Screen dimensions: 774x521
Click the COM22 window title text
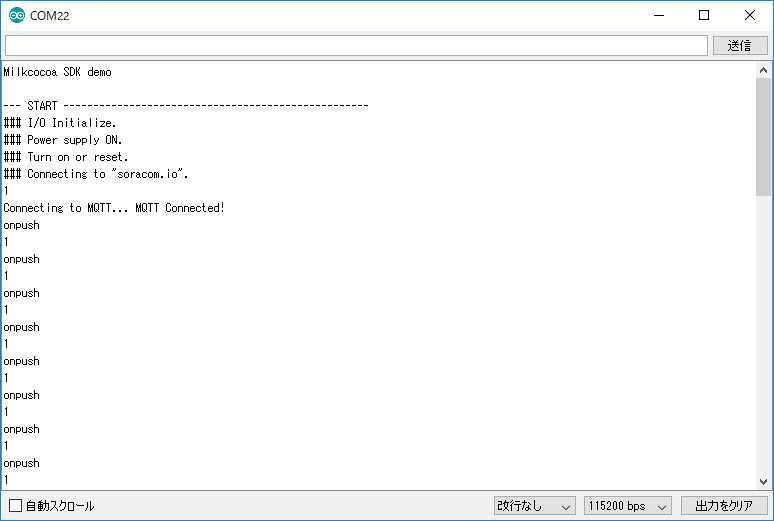49,16
